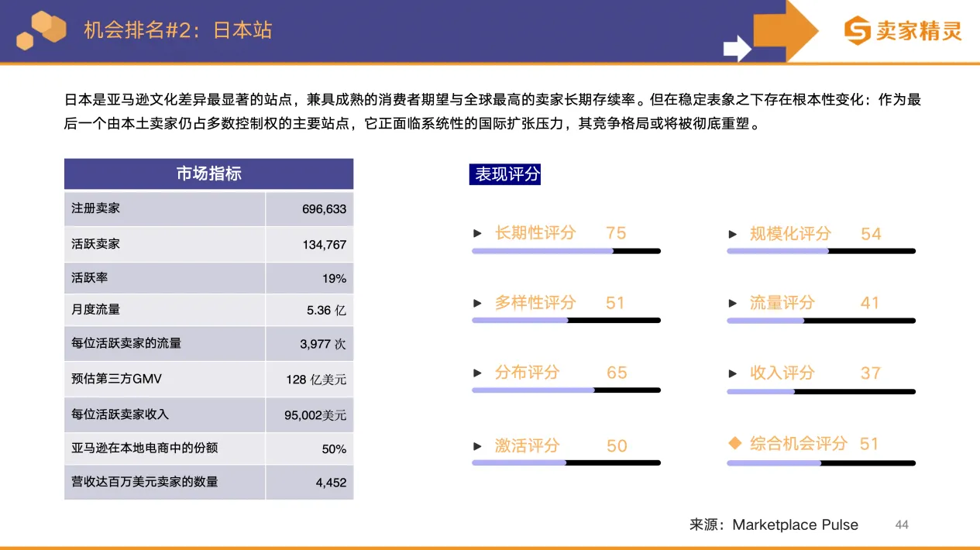Click the triangle icon beside 流量评分

point(731,303)
